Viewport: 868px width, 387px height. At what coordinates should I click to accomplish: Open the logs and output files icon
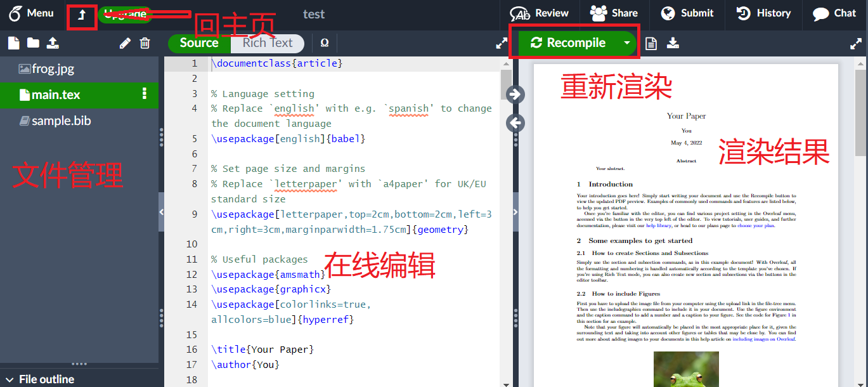[651, 43]
